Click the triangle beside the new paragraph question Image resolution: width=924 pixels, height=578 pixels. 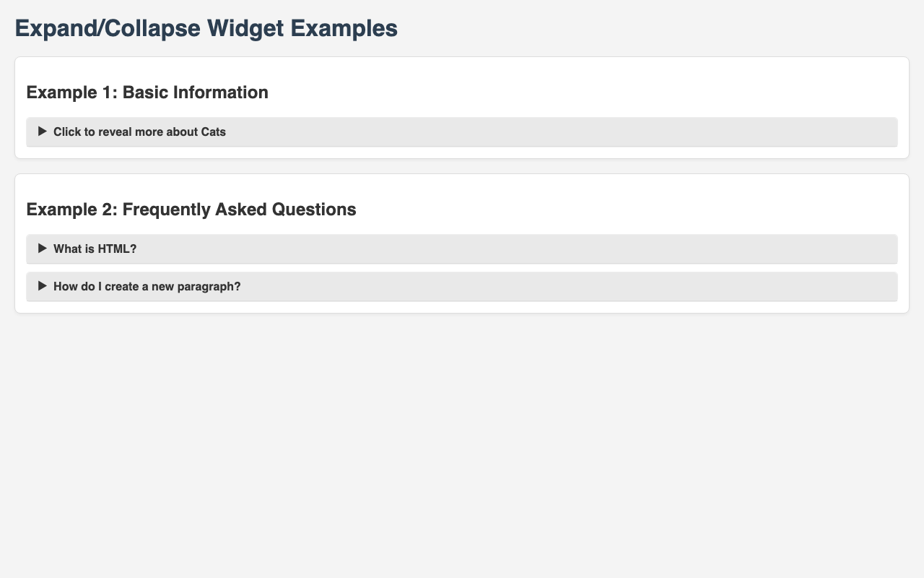pyautogui.click(x=43, y=286)
